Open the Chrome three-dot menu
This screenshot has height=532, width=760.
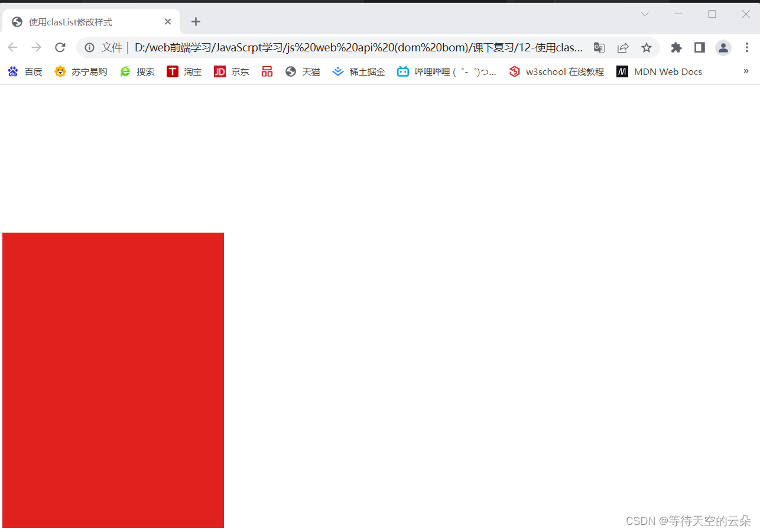747,47
